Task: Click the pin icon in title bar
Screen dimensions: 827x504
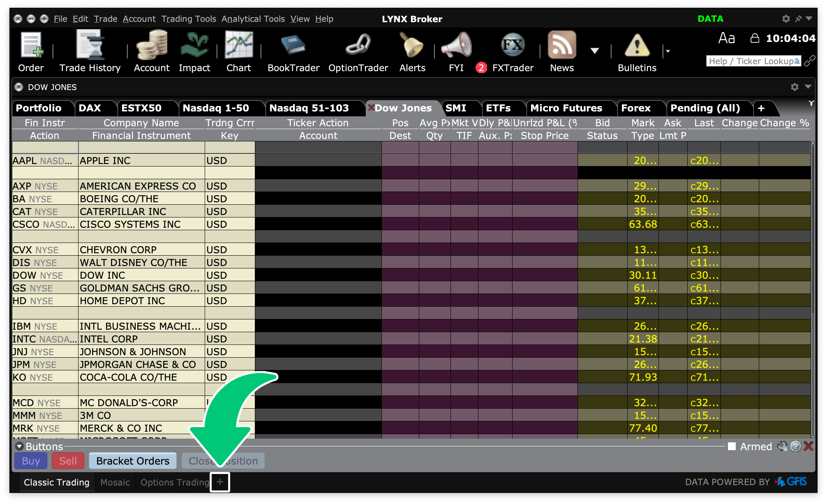Action: (x=798, y=18)
